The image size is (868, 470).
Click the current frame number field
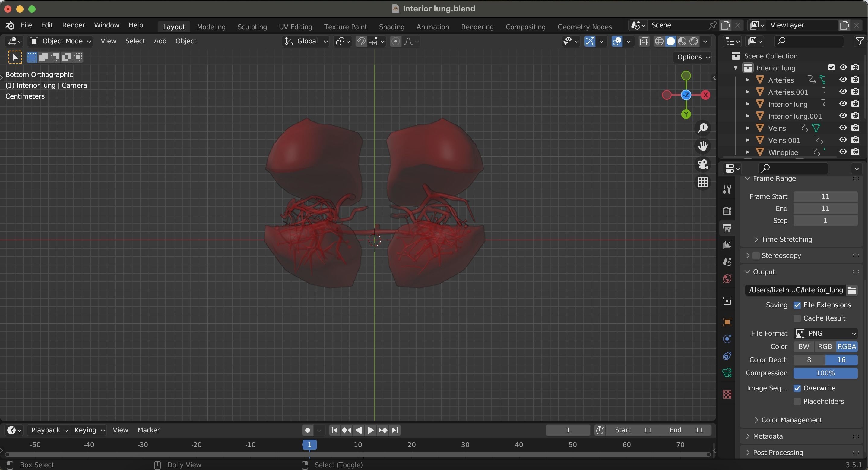[568, 430]
